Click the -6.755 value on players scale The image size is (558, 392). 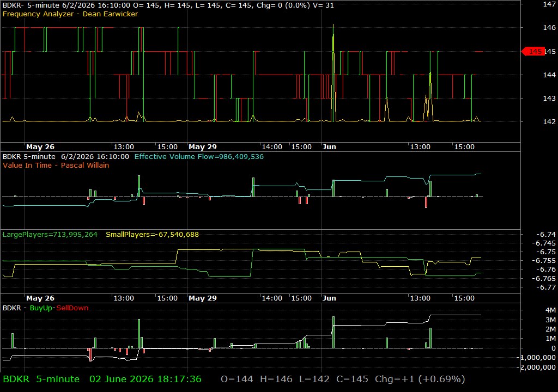point(544,261)
